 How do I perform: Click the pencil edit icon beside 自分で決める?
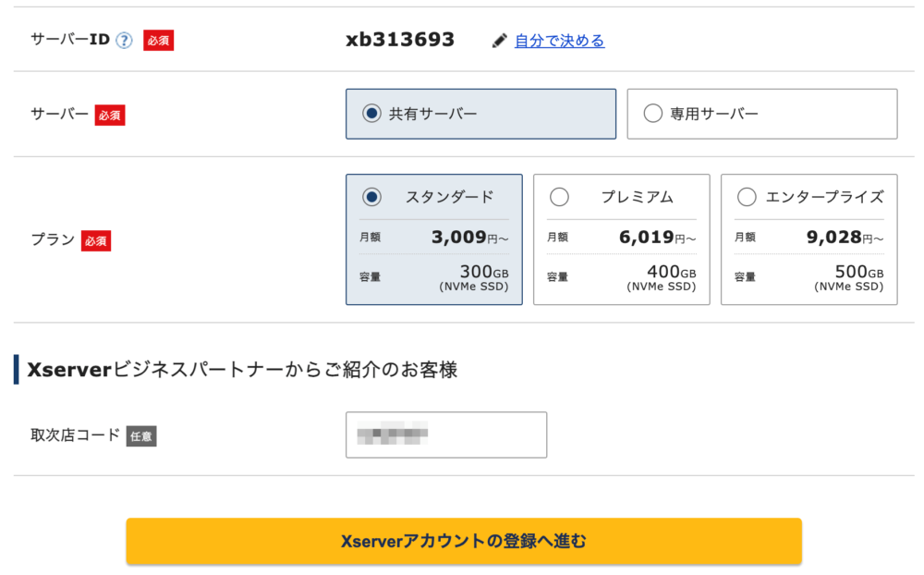pos(499,41)
